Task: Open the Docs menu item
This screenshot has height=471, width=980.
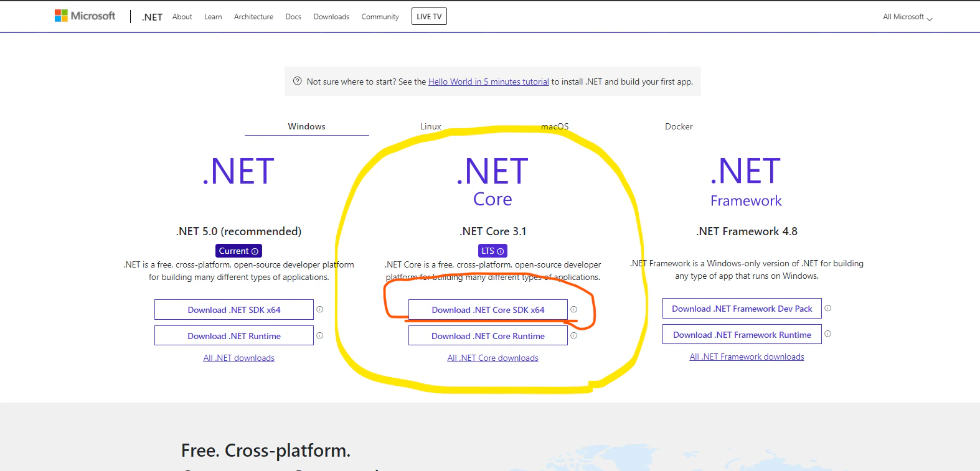Action: point(293,17)
